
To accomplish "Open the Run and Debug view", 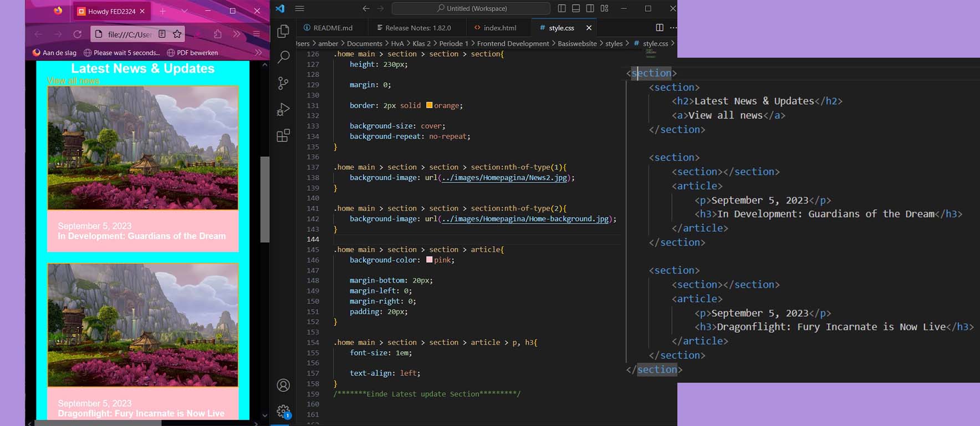I will coord(283,109).
